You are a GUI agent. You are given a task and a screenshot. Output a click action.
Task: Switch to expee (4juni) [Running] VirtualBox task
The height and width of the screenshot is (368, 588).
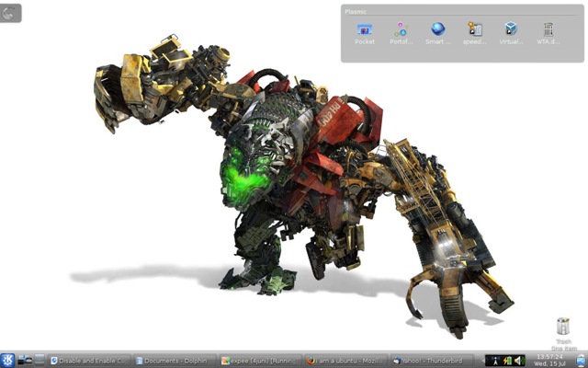pyautogui.click(x=261, y=361)
